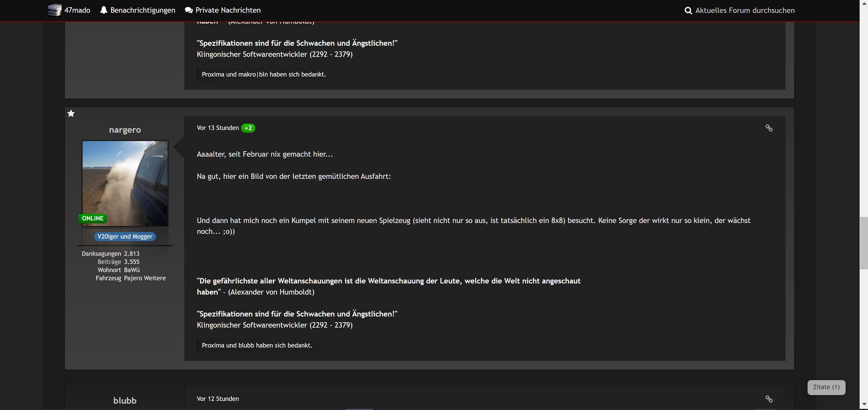Viewport: 868px width, 410px height.
Task: Click the notifications bell icon
Action: pos(104,10)
